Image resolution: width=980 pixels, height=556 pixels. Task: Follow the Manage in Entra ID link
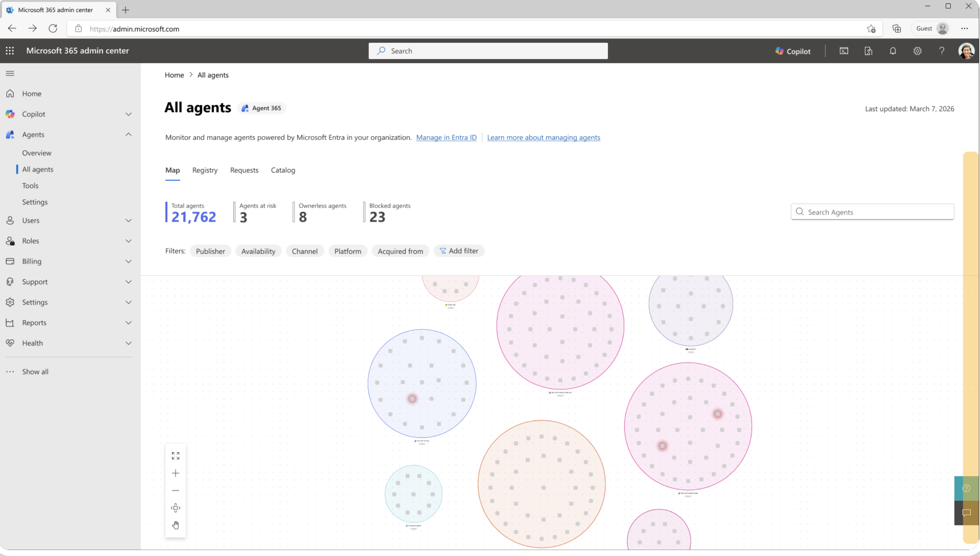pyautogui.click(x=446, y=137)
